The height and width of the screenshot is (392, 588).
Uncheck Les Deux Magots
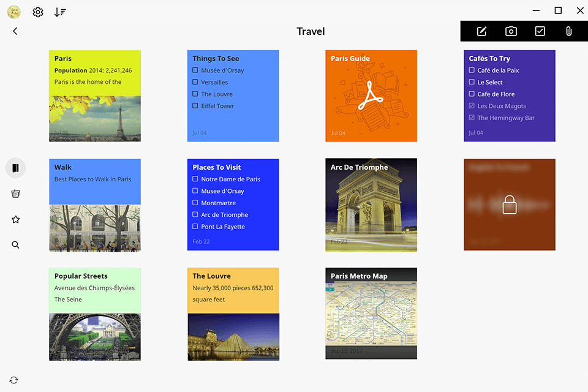[472, 106]
